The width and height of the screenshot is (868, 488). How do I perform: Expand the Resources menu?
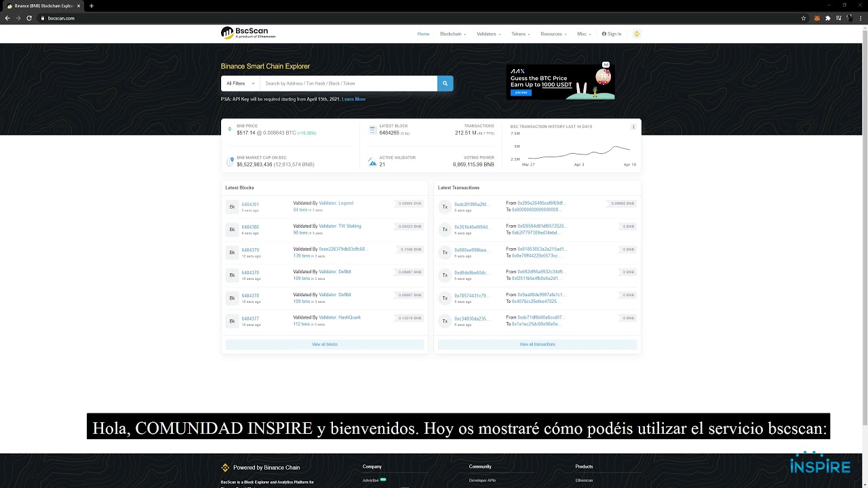tap(554, 34)
